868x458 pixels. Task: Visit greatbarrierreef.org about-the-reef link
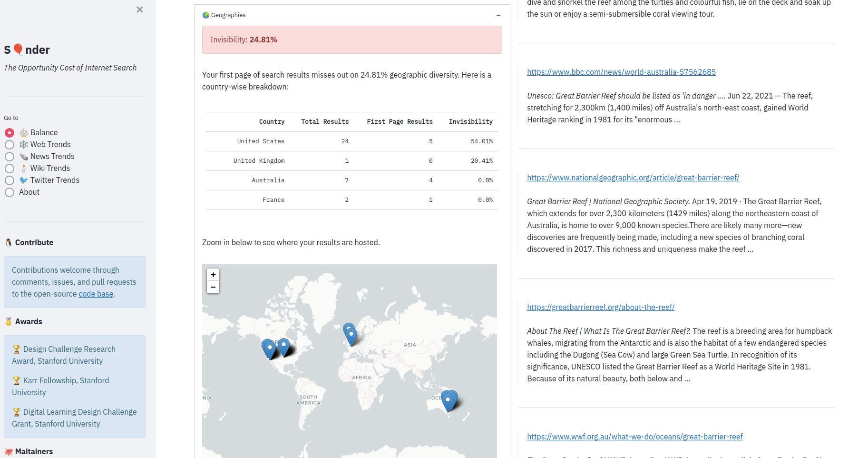tap(600, 307)
